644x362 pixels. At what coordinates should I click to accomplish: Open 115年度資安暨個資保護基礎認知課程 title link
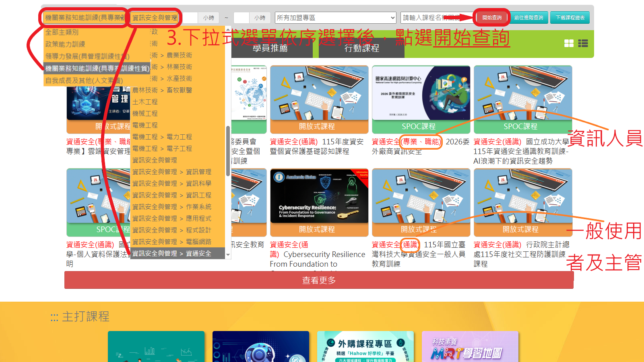click(317, 146)
